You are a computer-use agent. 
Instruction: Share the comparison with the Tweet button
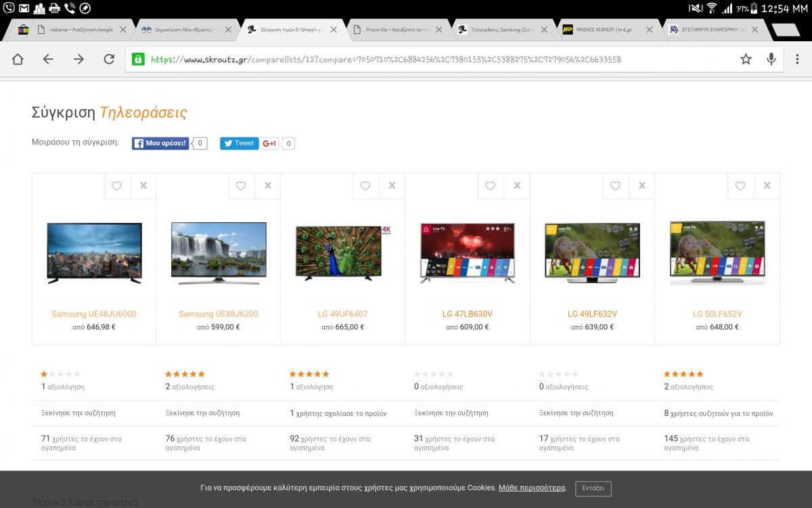239,144
